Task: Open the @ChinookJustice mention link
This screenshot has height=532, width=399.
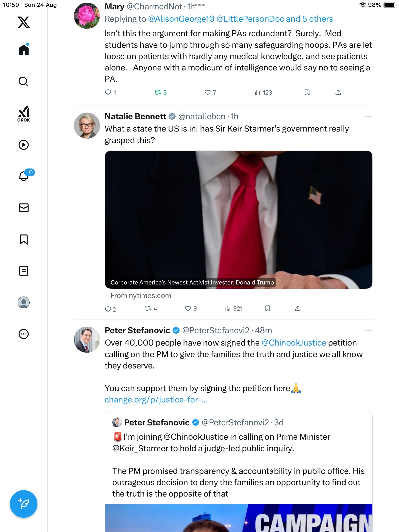Action: 294,343
